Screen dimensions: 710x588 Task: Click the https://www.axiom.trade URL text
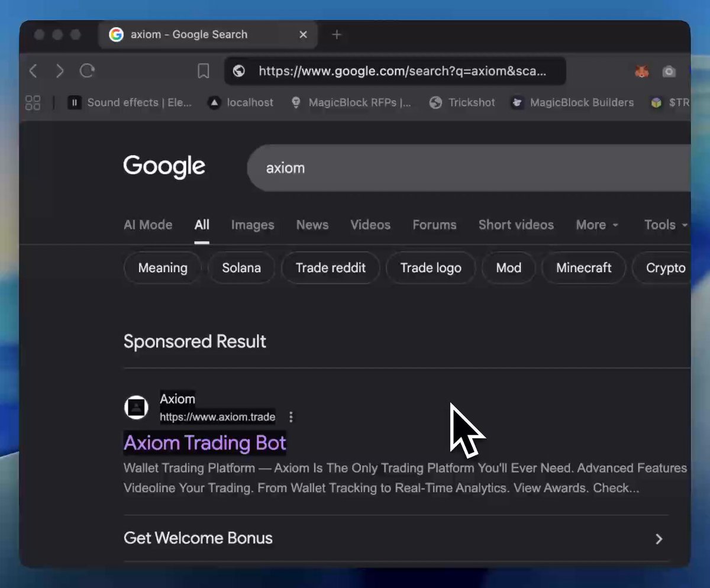[x=218, y=417]
